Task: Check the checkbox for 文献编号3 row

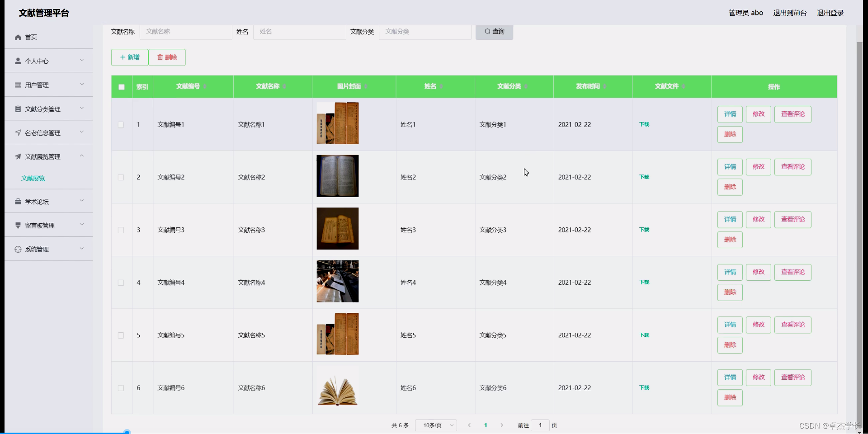Action: coord(121,230)
